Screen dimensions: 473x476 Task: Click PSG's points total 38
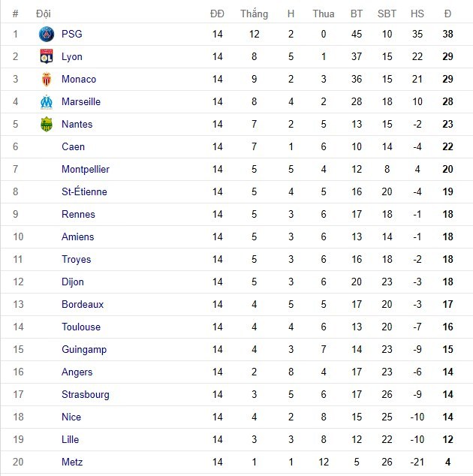click(447, 34)
